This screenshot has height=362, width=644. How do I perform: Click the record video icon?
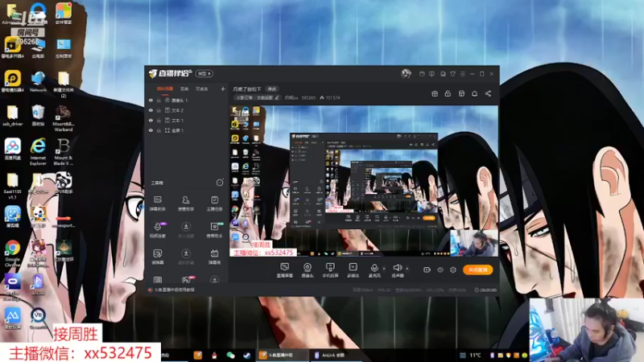pyautogui.click(x=427, y=269)
